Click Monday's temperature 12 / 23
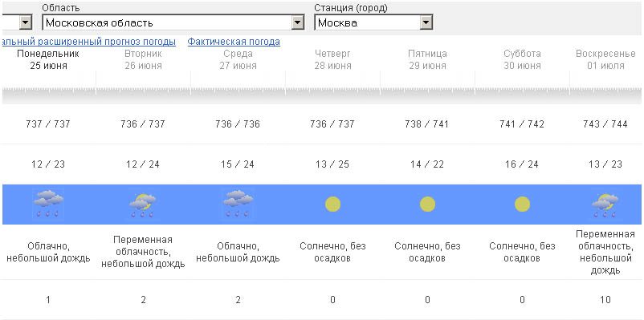The image size is (644, 320). (x=48, y=164)
